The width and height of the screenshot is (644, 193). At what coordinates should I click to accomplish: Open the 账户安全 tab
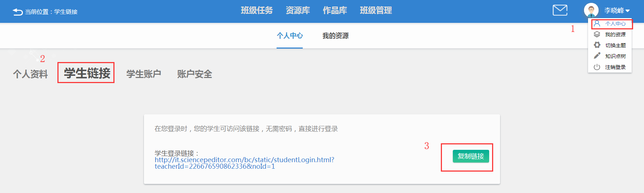194,74
